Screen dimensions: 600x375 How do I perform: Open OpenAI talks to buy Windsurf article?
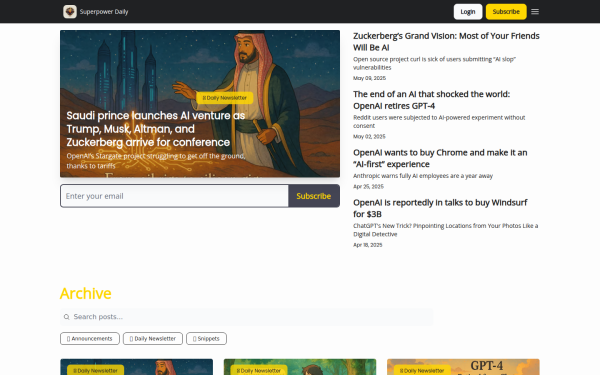pos(440,208)
